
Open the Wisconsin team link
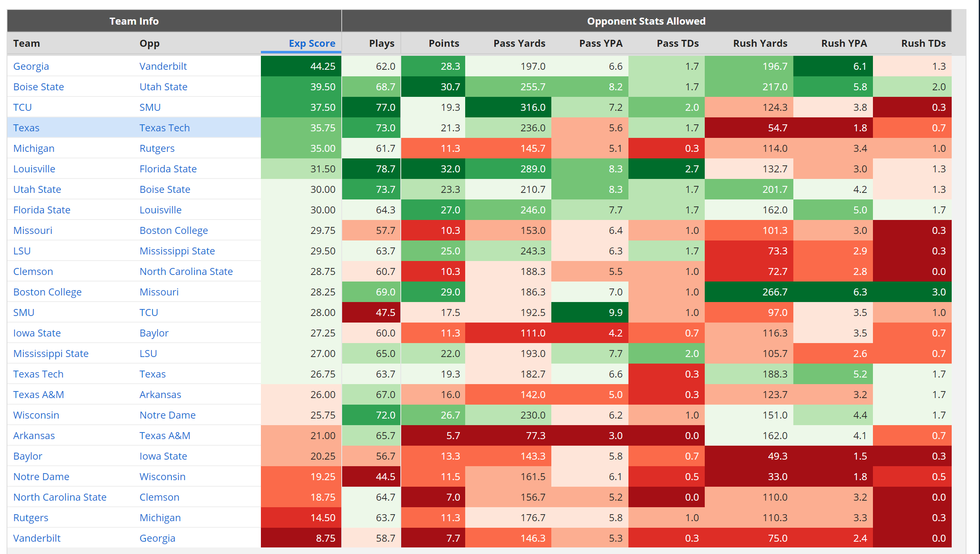(x=36, y=415)
